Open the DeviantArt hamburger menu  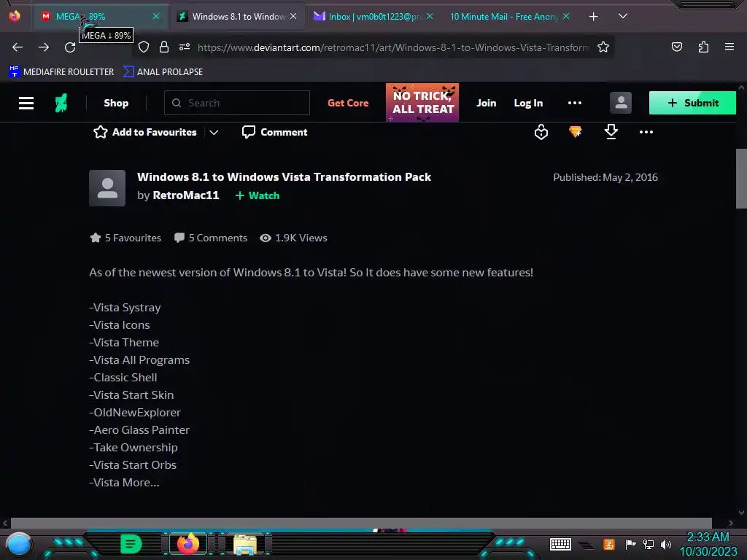point(26,103)
